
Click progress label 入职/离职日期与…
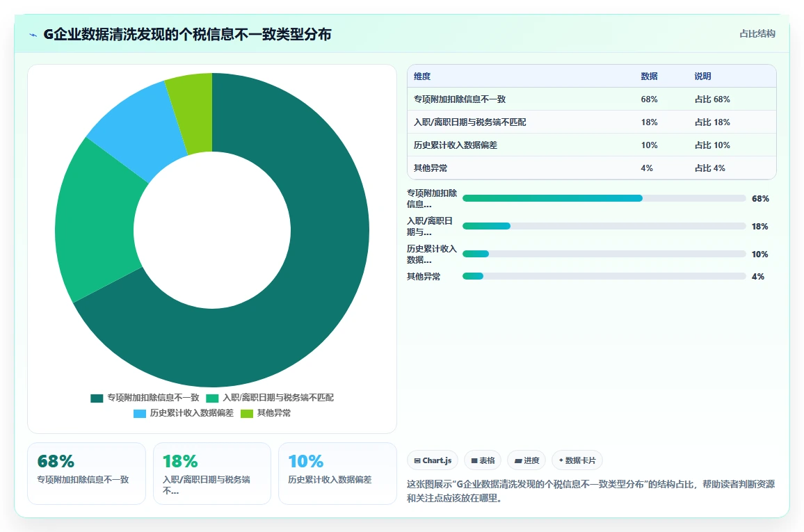click(x=430, y=226)
